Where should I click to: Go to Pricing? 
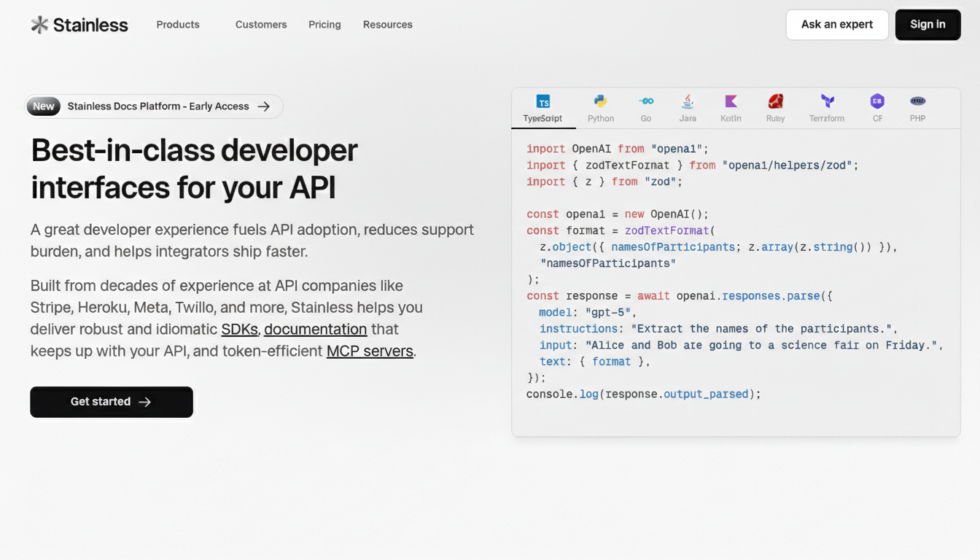(324, 25)
